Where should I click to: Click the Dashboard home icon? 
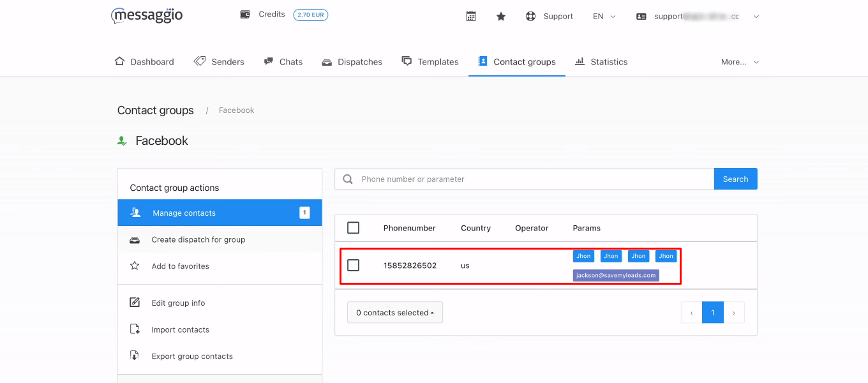[x=119, y=61]
